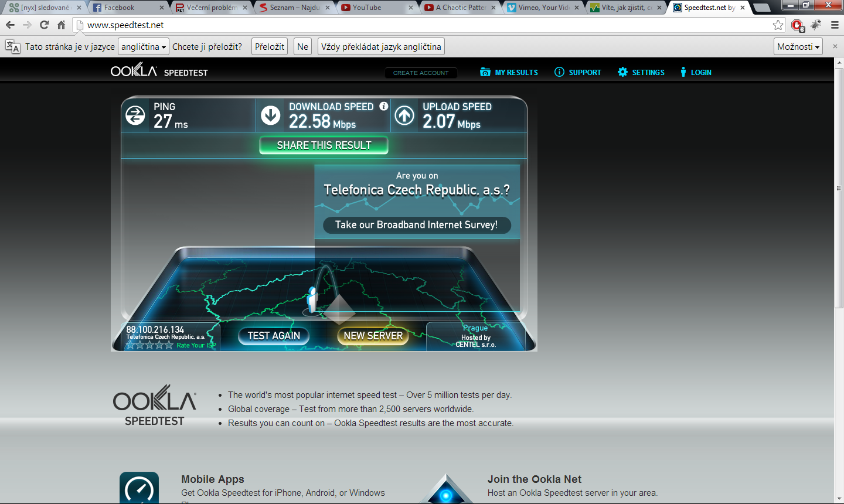Click the Prague server name
The image size is (844, 504).
point(475,328)
